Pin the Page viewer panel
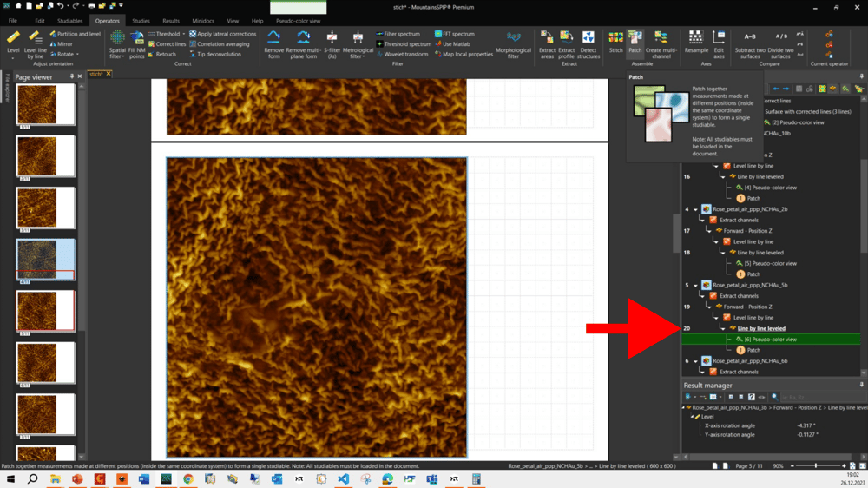 [x=72, y=76]
